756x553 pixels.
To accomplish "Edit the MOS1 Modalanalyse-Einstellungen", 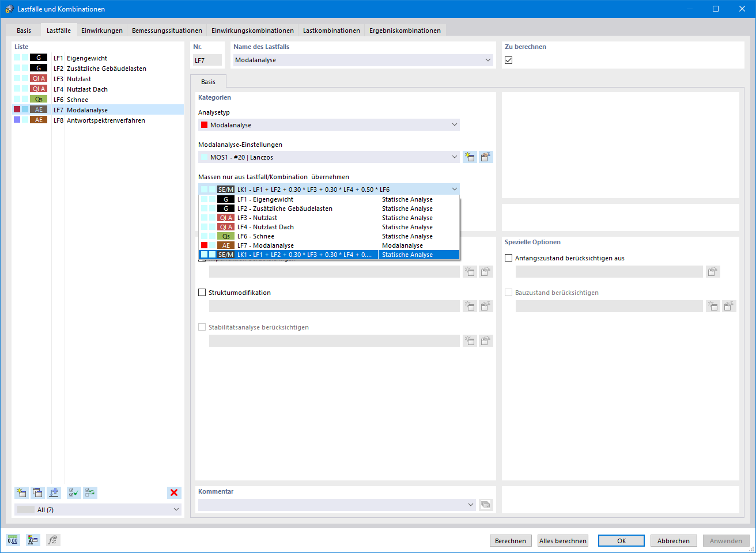I will (x=486, y=157).
